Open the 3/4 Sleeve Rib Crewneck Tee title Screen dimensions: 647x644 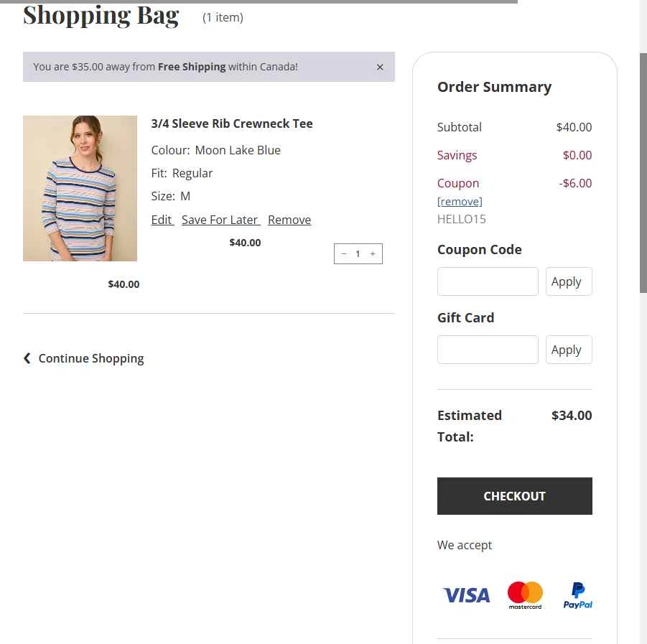(x=232, y=123)
